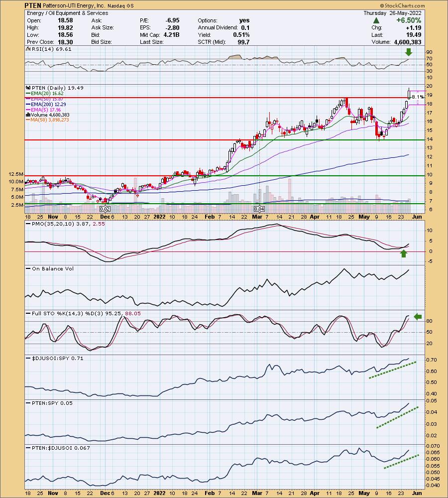The height and width of the screenshot is (498, 448).
Task: Select the +6.50% percent change
Action: pyautogui.click(x=409, y=20)
